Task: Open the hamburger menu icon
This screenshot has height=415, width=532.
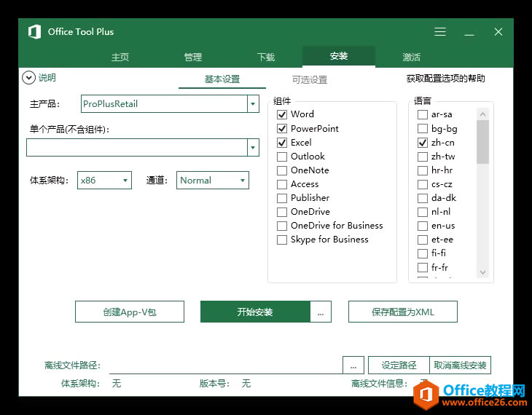Action: 440,32
